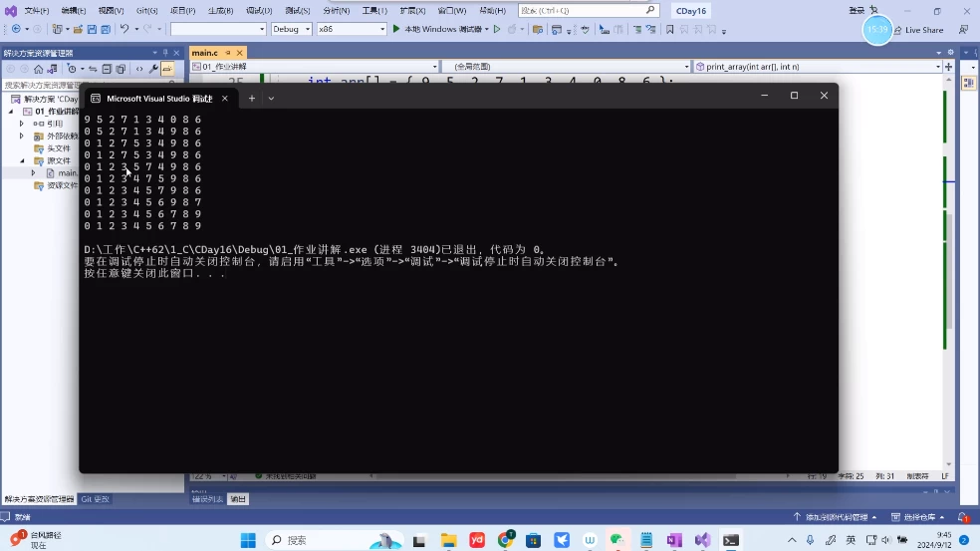Switch to the Git 更改 tab
980x551 pixels.
point(96,499)
